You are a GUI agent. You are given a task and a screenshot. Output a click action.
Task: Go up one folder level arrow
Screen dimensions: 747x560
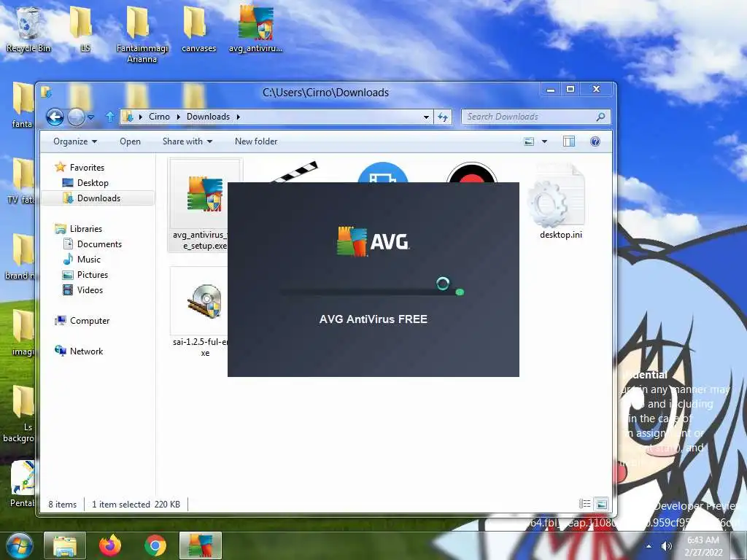[x=110, y=117]
